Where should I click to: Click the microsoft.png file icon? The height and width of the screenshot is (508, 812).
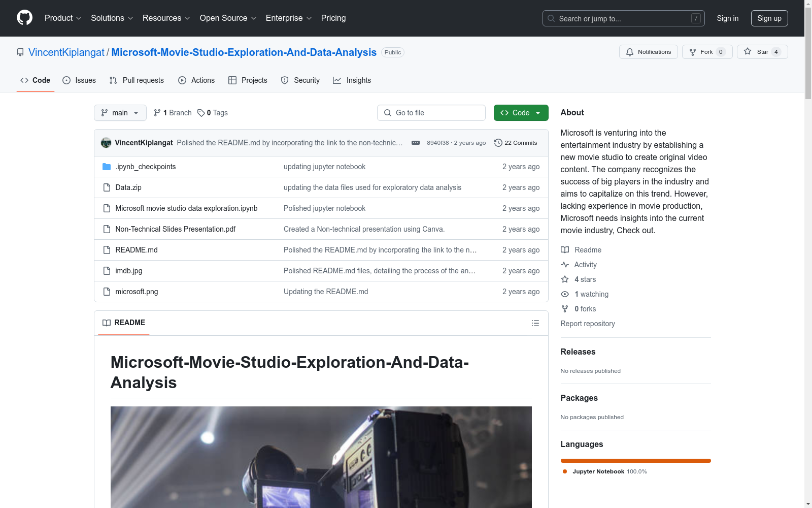[x=107, y=292]
